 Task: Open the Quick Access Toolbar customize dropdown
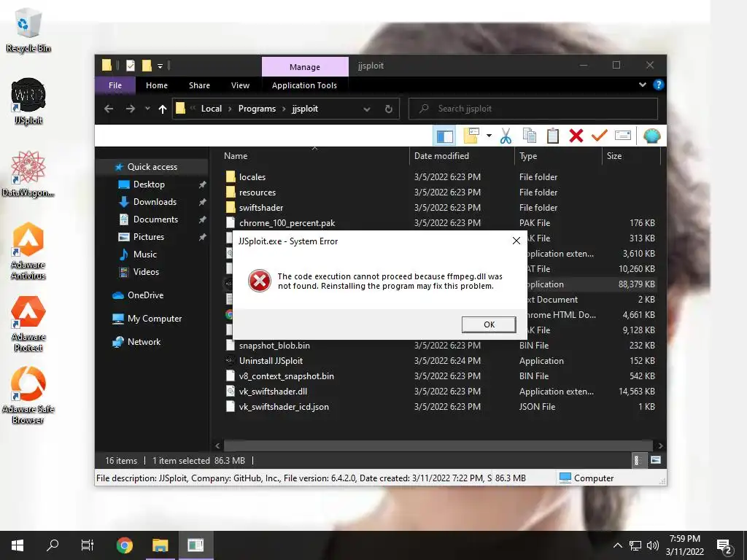coord(160,66)
